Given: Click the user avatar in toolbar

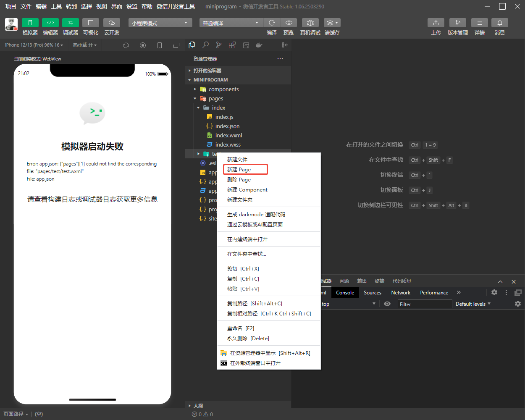Looking at the screenshot, I should (x=11, y=24).
